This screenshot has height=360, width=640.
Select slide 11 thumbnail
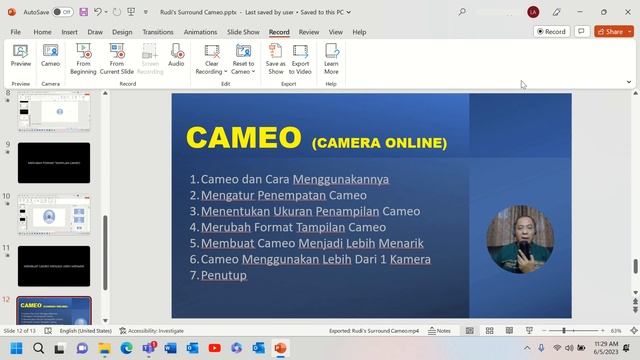(54, 266)
